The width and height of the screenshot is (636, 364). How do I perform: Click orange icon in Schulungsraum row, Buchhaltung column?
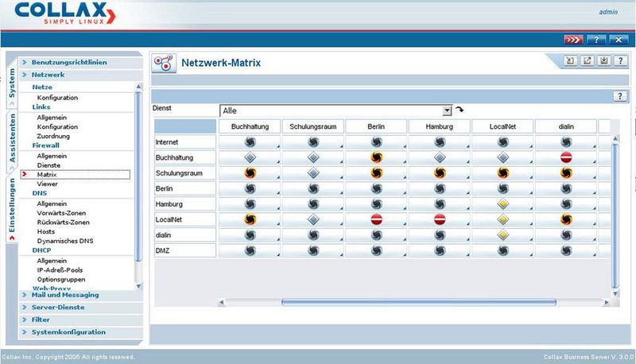pos(250,173)
